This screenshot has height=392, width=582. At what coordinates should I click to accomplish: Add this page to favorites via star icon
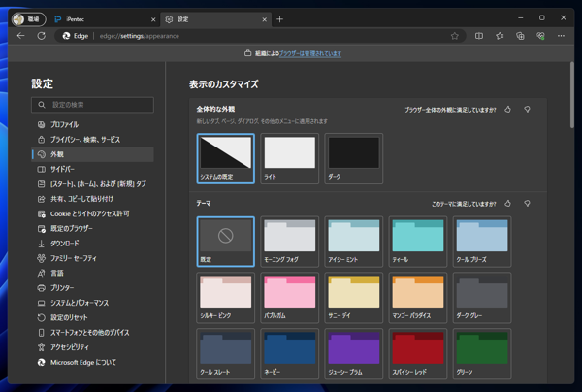454,36
